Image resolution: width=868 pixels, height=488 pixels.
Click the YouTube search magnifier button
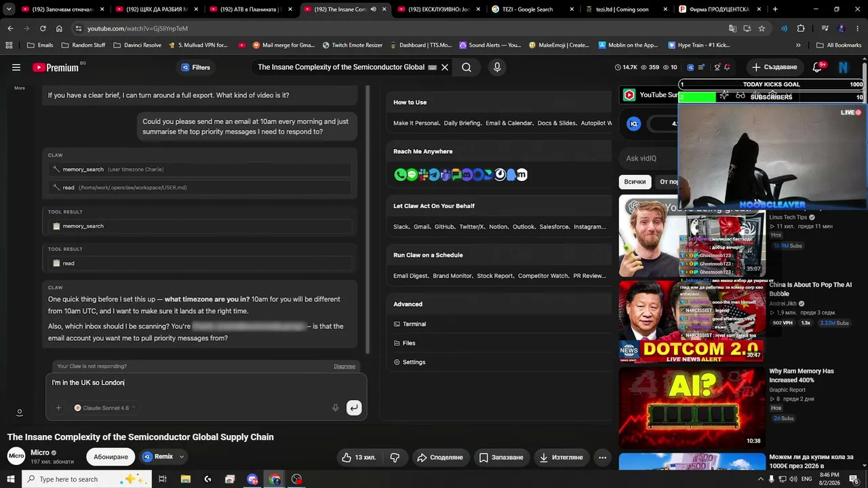tap(467, 67)
